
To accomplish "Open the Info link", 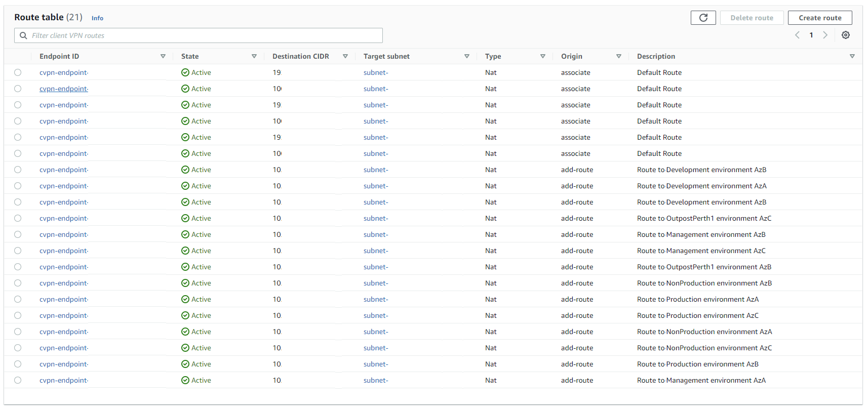I will click(x=97, y=18).
